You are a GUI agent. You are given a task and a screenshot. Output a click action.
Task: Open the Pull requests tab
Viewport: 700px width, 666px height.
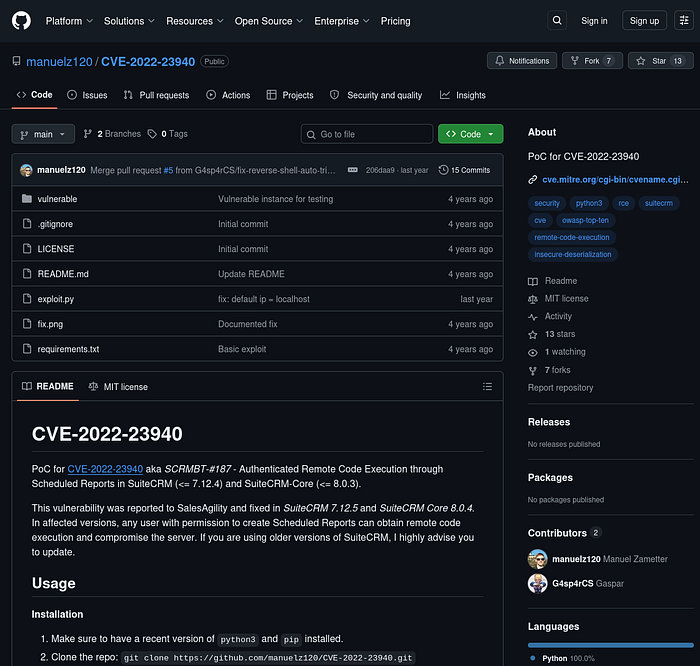[x=156, y=95]
